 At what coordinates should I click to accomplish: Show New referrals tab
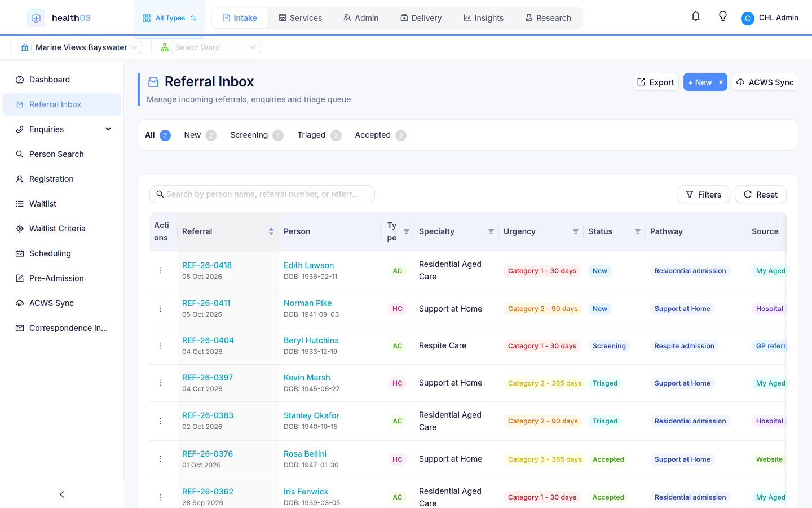pos(200,135)
